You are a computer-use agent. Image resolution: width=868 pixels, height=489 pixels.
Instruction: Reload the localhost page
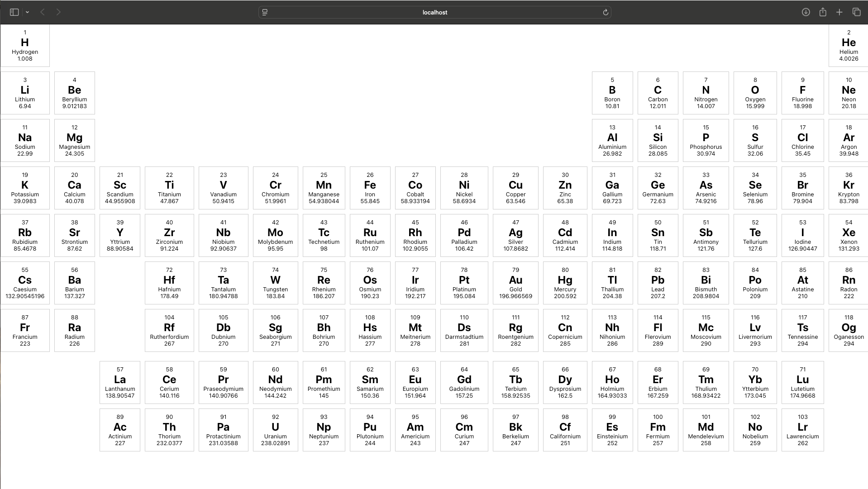tap(606, 12)
